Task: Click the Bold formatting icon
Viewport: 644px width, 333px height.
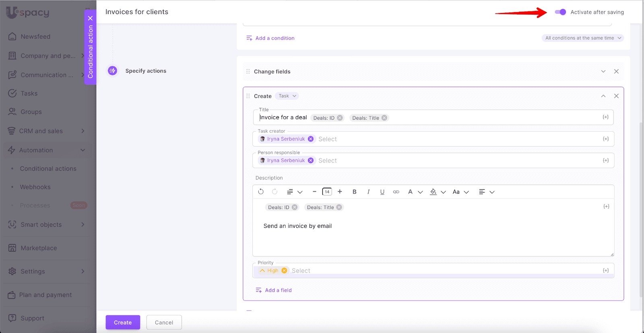Action: [x=354, y=192]
